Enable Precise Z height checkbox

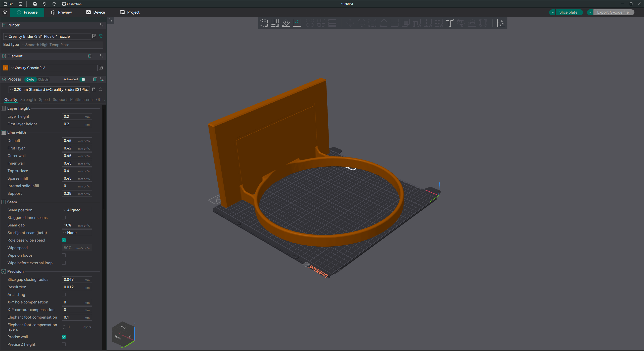tap(64, 344)
